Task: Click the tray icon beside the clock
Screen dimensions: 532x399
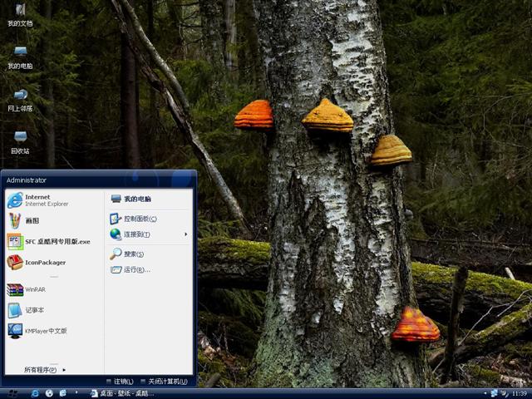Action: point(505,393)
